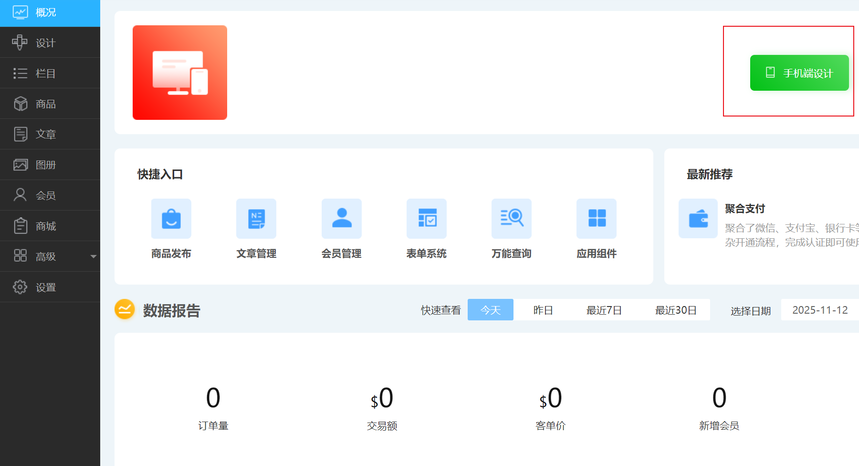859x466 pixels.
Task: Expand the 高级 sidebar submenu arrow
Action: [x=93, y=257]
